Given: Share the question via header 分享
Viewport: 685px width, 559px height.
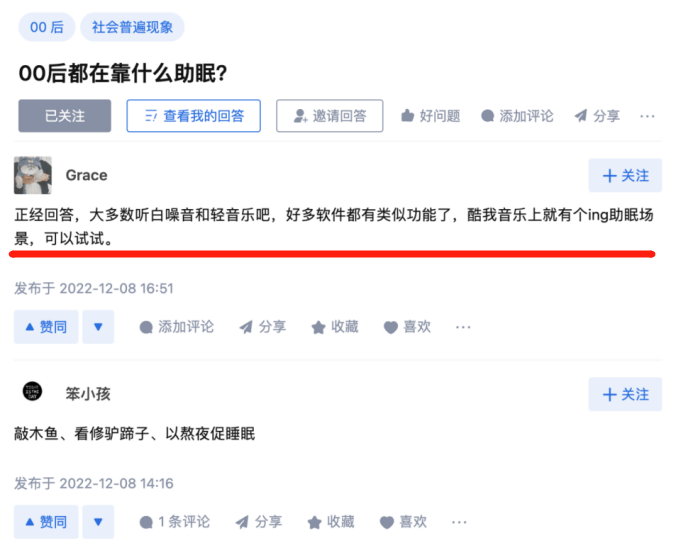Looking at the screenshot, I should coord(597,116).
